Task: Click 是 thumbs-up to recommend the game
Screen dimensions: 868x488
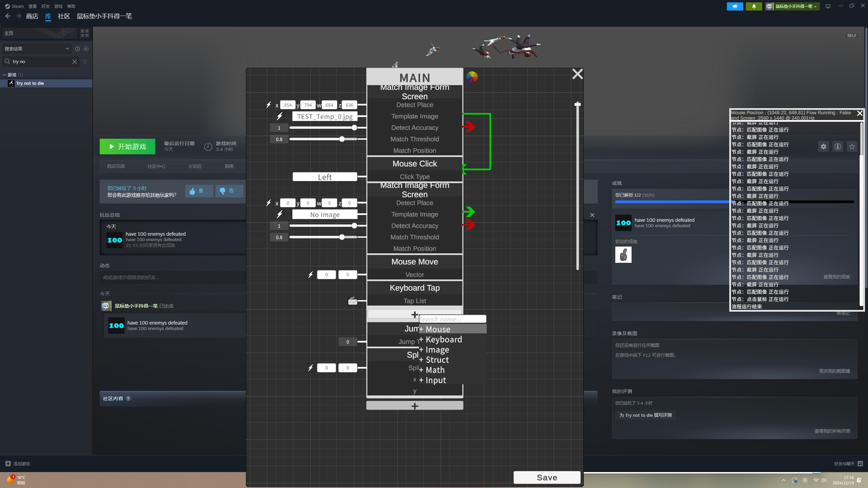Action: (199, 191)
